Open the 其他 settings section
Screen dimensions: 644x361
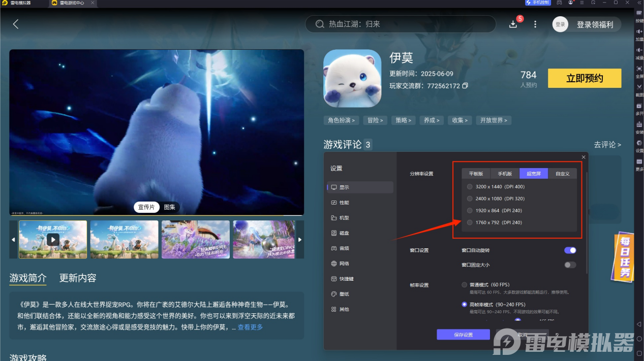click(360, 309)
